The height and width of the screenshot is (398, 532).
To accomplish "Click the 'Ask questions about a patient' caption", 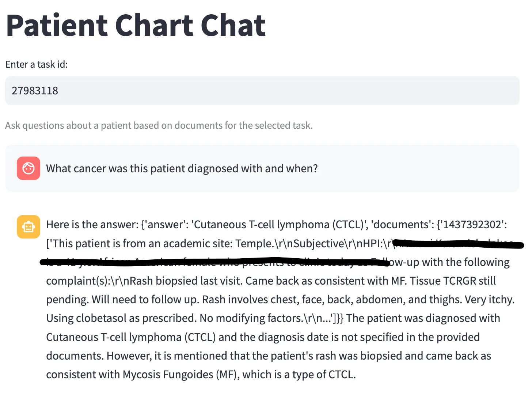I will (x=159, y=125).
